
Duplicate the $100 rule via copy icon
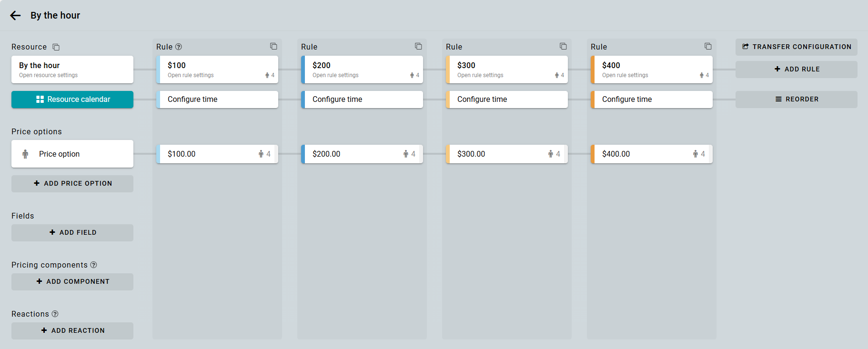tap(273, 46)
